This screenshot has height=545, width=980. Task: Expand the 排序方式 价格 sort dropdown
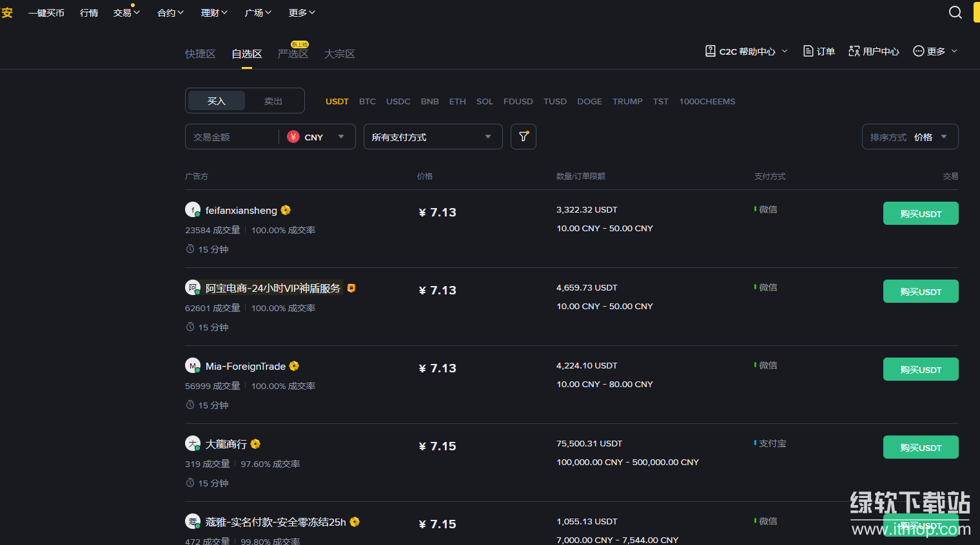[x=910, y=137]
